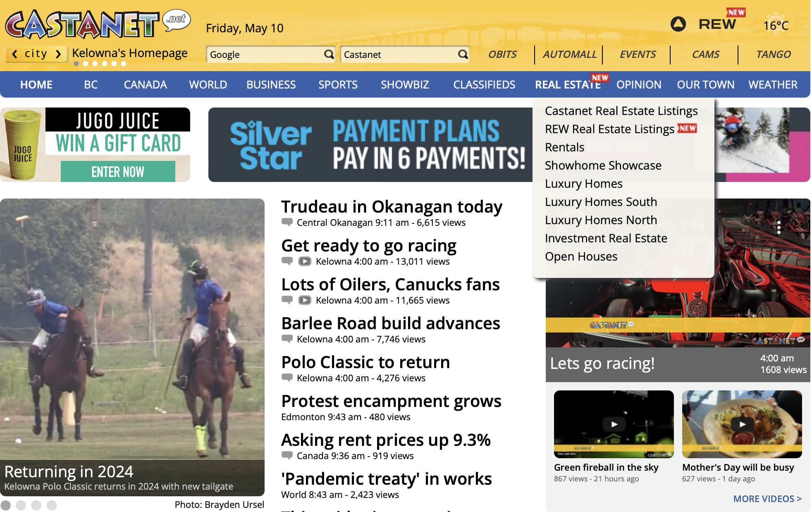The image size is (812, 512).
Task: Open comments for Barlee Road build advances
Action: 287,339
